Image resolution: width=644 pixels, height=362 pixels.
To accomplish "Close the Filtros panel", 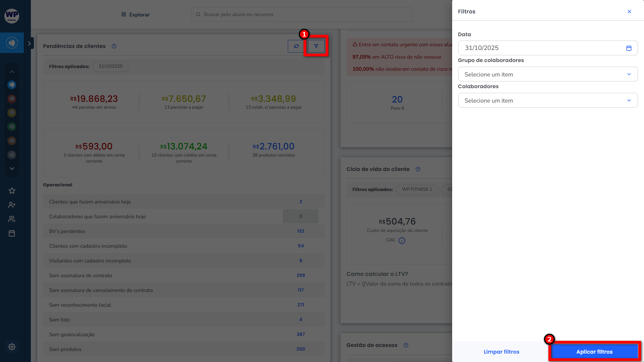I will coord(629,12).
